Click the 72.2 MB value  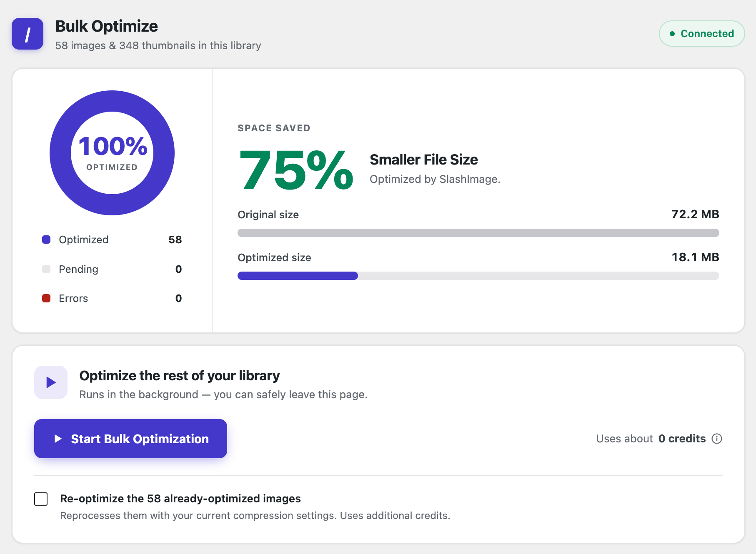pos(695,214)
